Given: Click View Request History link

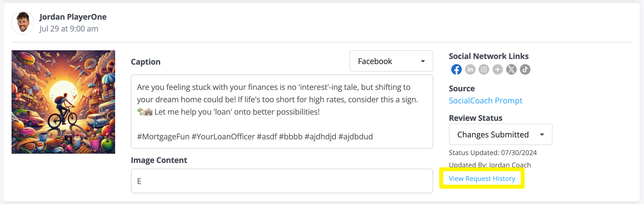Looking at the screenshot, I should [482, 178].
